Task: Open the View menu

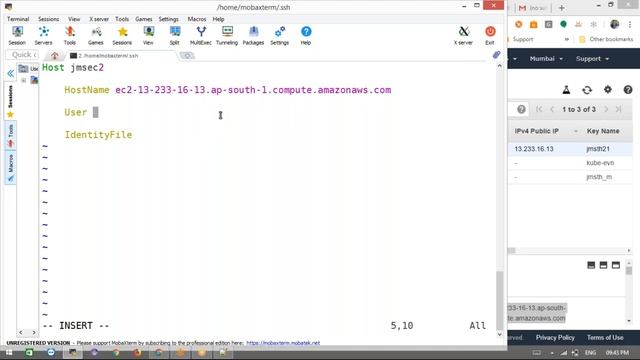Action: coord(74,19)
